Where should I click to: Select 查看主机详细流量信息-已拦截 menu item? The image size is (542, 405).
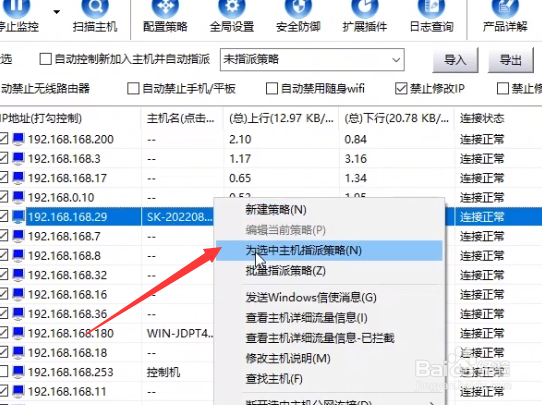pyautogui.click(x=329, y=338)
